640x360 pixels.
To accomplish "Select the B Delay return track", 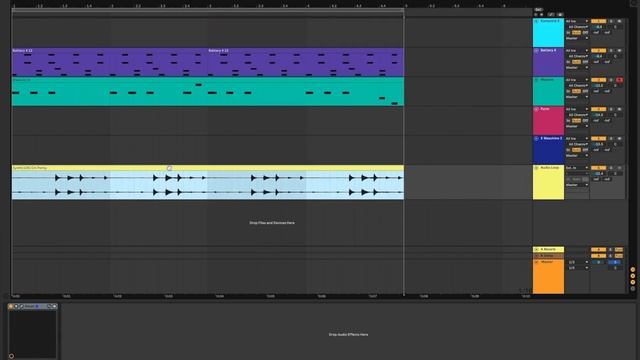I will click(x=549, y=256).
